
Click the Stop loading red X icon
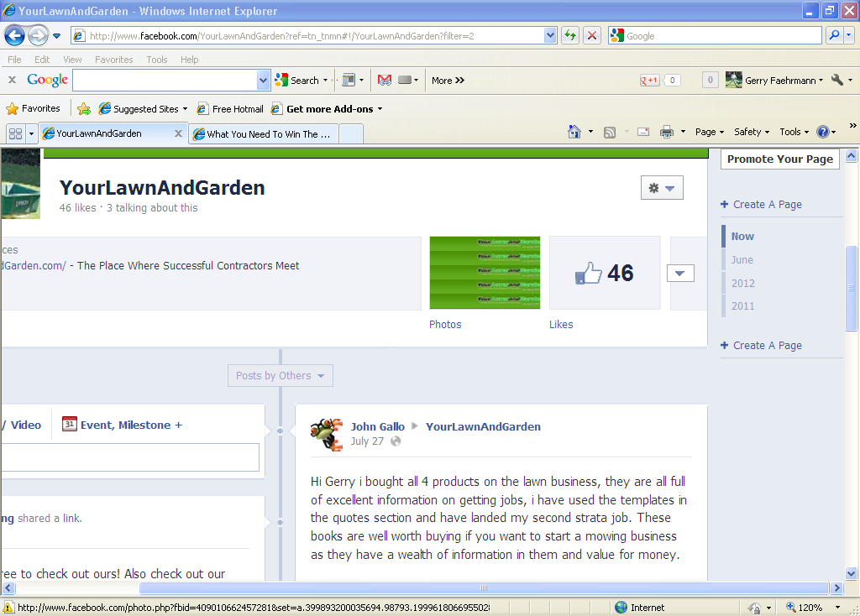click(592, 35)
